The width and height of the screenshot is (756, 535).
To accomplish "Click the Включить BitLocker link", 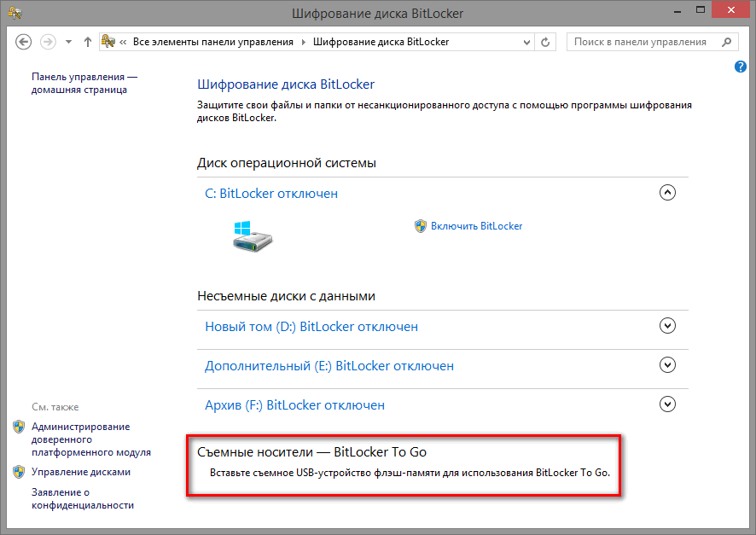I will (476, 226).
